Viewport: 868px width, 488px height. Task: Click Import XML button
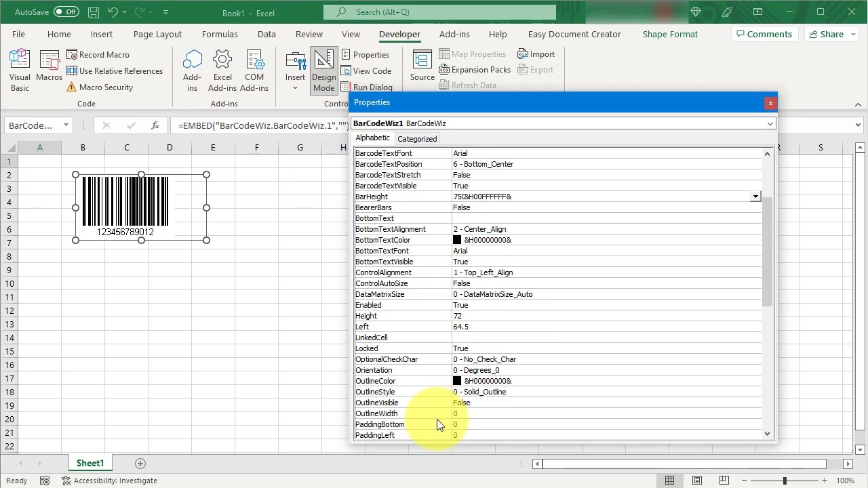[536, 54]
